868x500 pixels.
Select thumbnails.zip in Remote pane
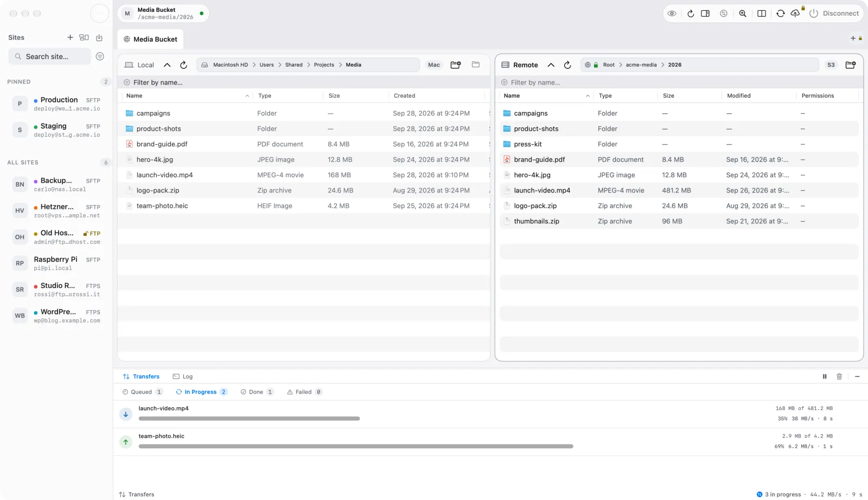point(679,221)
